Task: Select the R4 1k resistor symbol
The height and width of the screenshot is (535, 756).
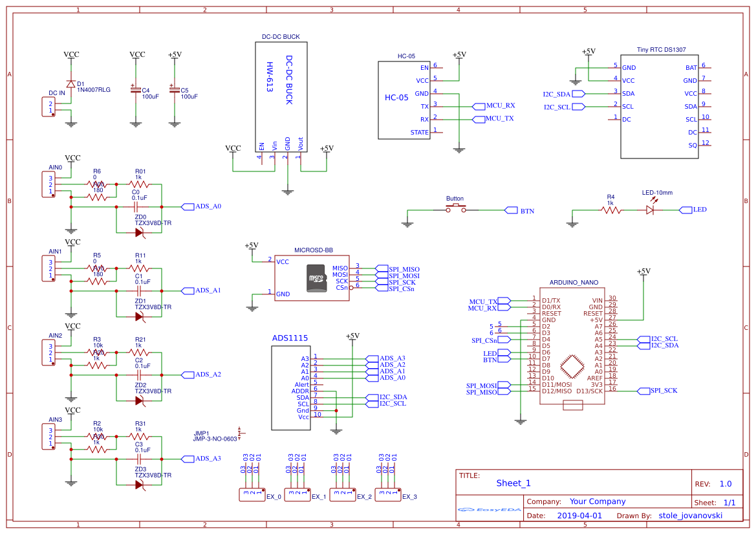Action: tap(610, 210)
